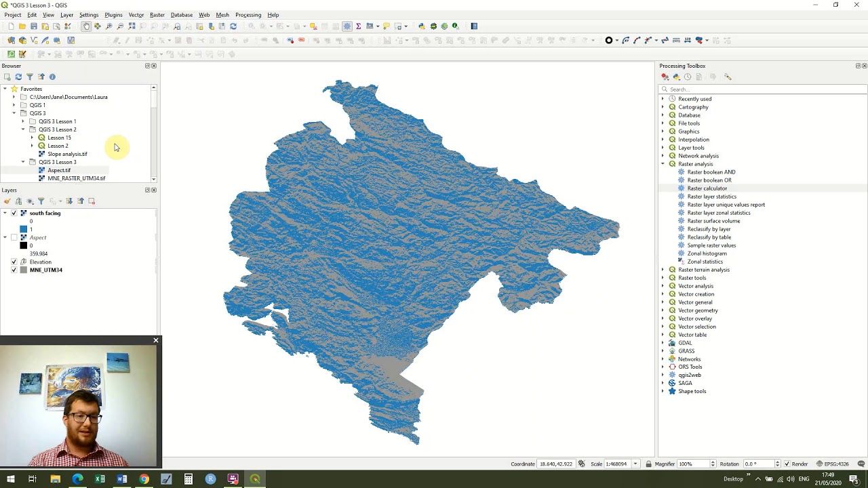Expand the QGIS 1 folder

[14, 105]
